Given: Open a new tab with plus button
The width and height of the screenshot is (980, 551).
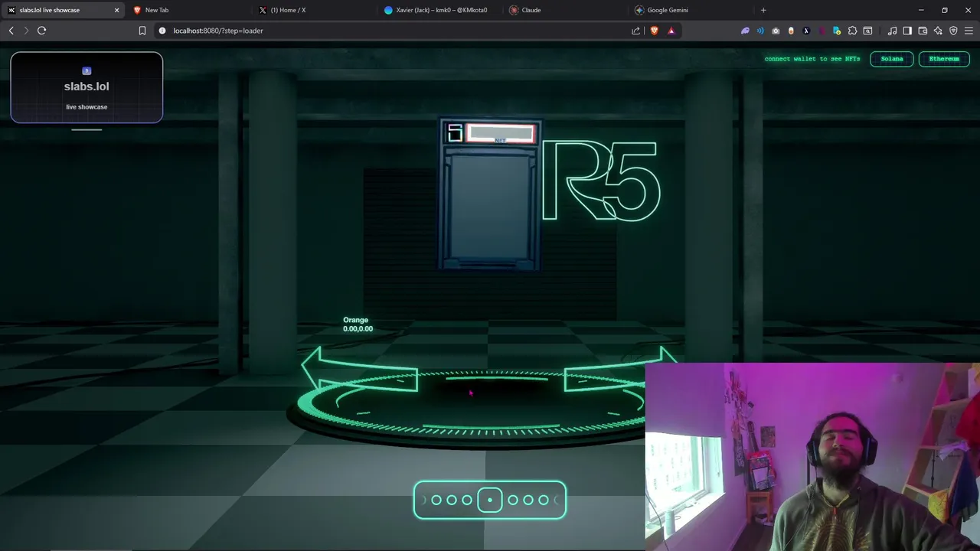Looking at the screenshot, I should 763,10.
